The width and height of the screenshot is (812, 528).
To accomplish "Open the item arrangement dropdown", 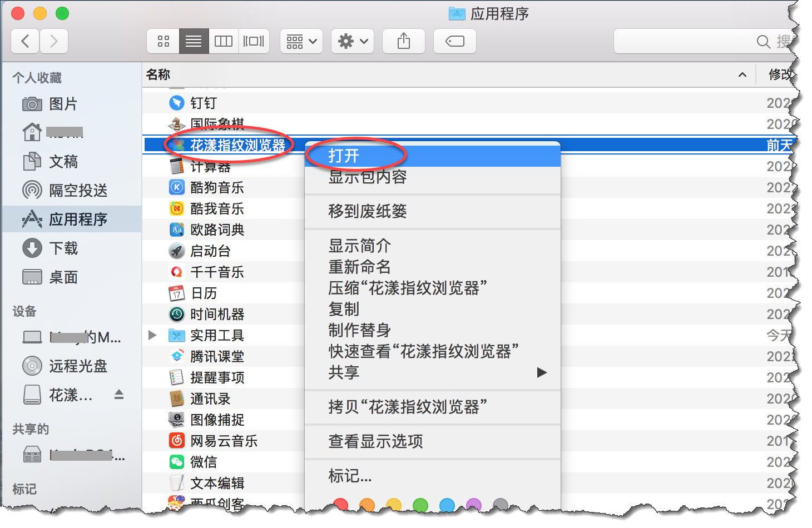I will point(301,41).
